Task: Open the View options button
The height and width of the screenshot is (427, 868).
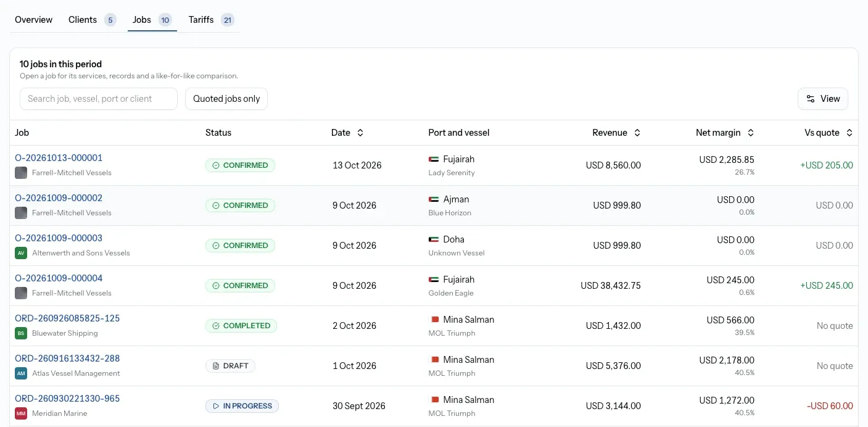Action: click(x=823, y=99)
